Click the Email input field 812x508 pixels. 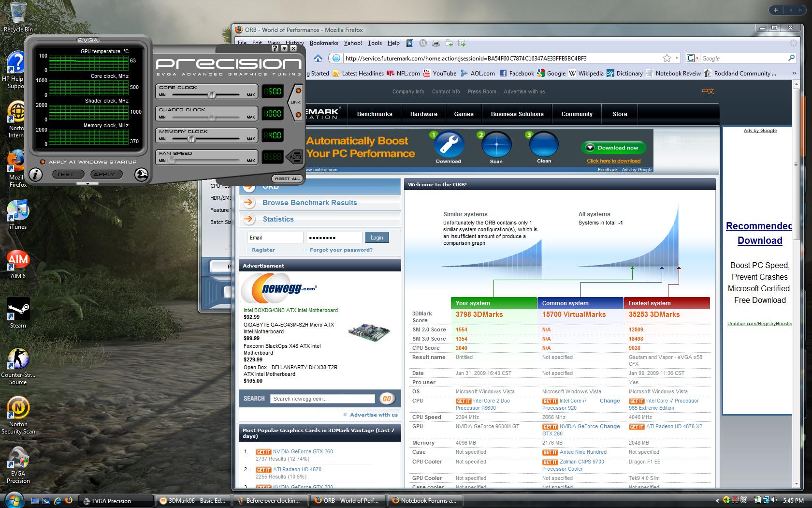point(275,238)
